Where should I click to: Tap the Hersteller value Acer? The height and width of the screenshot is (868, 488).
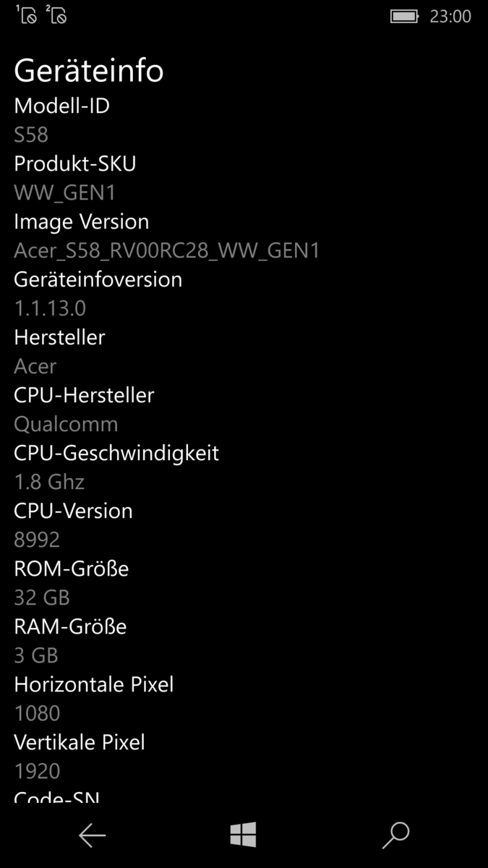[35, 366]
